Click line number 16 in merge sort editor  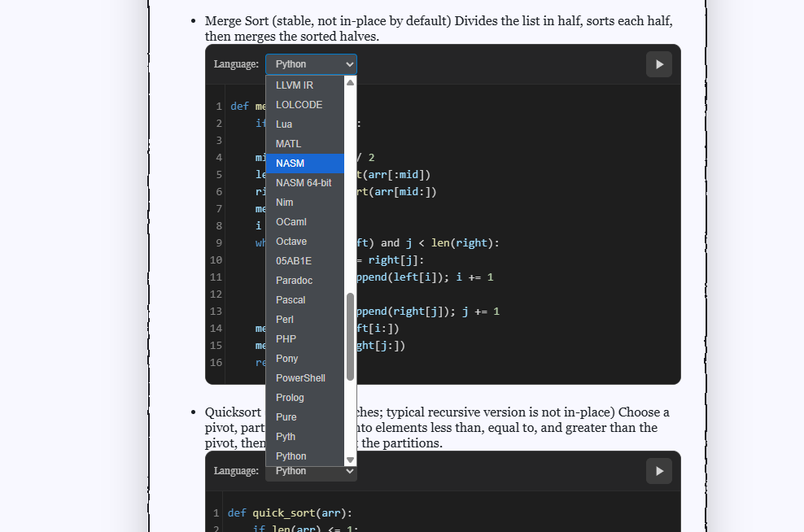pyautogui.click(x=216, y=362)
